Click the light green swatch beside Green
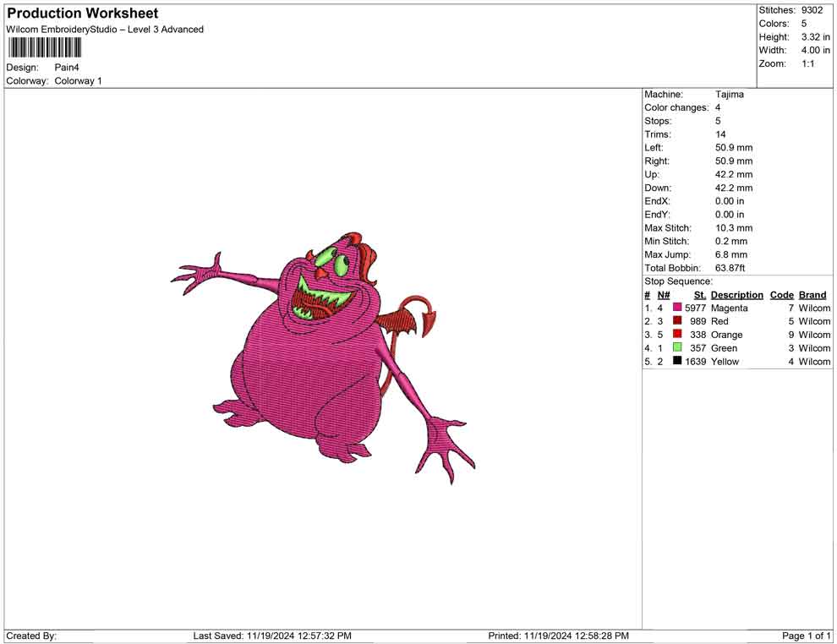This screenshot has width=837, height=644. pyautogui.click(x=677, y=347)
